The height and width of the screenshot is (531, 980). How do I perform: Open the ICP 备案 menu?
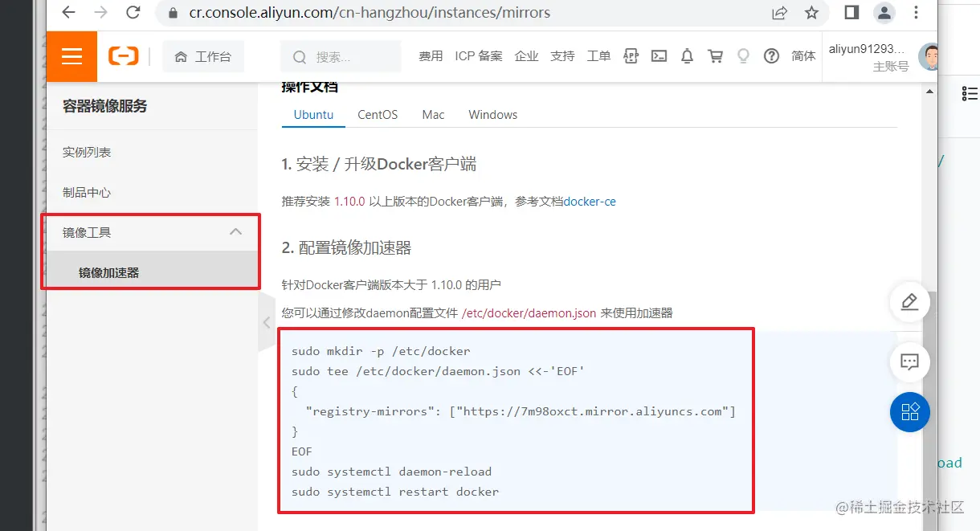click(x=479, y=56)
